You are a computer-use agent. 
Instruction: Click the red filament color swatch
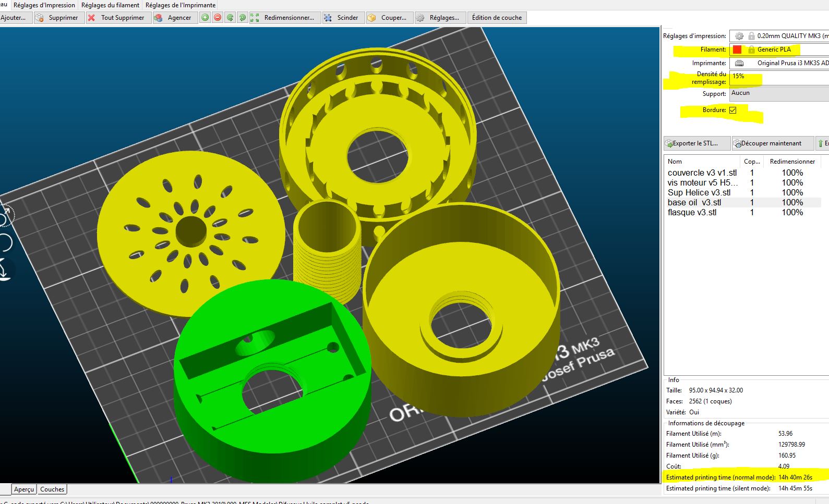pyautogui.click(x=737, y=50)
